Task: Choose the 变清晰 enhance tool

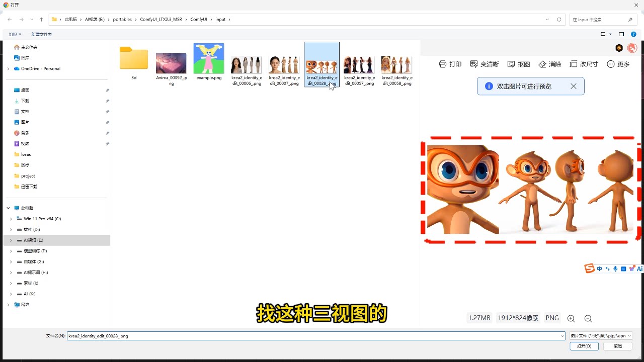Action: pyautogui.click(x=485, y=64)
